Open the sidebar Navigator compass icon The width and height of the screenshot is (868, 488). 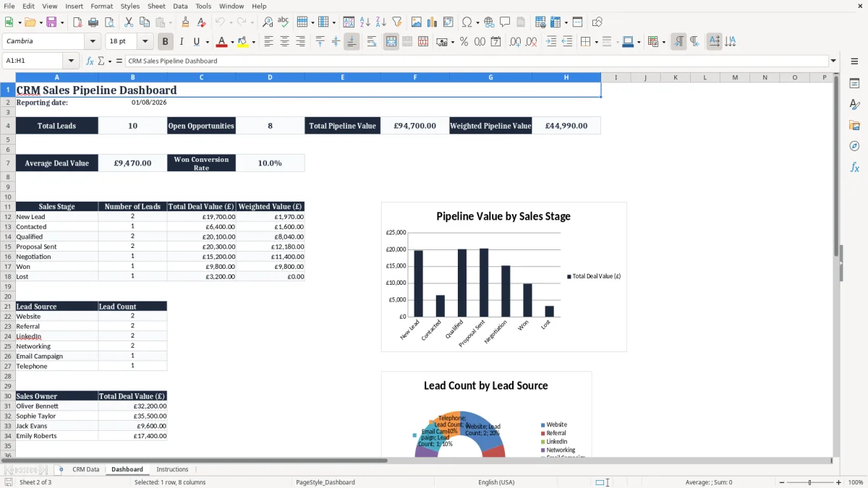(x=854, y=146)
